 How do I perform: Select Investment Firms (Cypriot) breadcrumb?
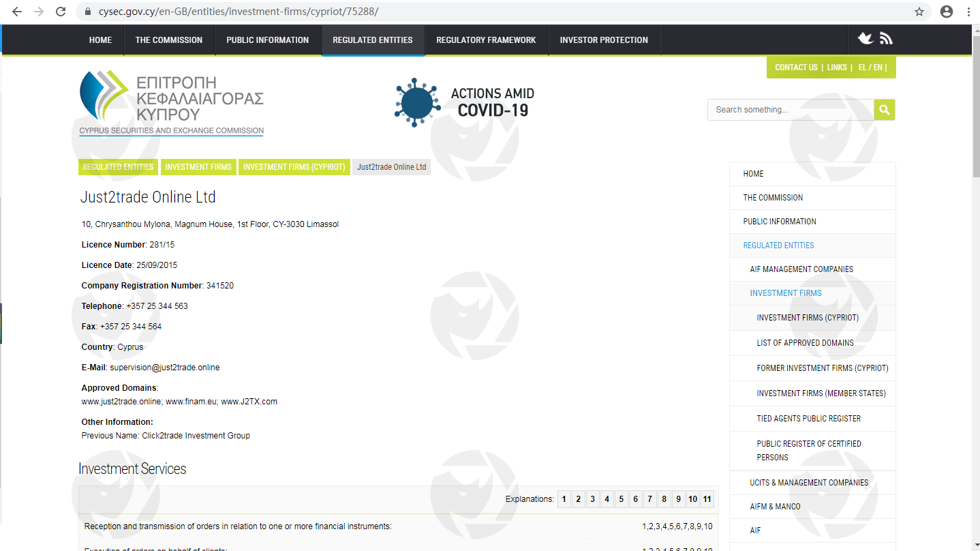click(294, 167)
